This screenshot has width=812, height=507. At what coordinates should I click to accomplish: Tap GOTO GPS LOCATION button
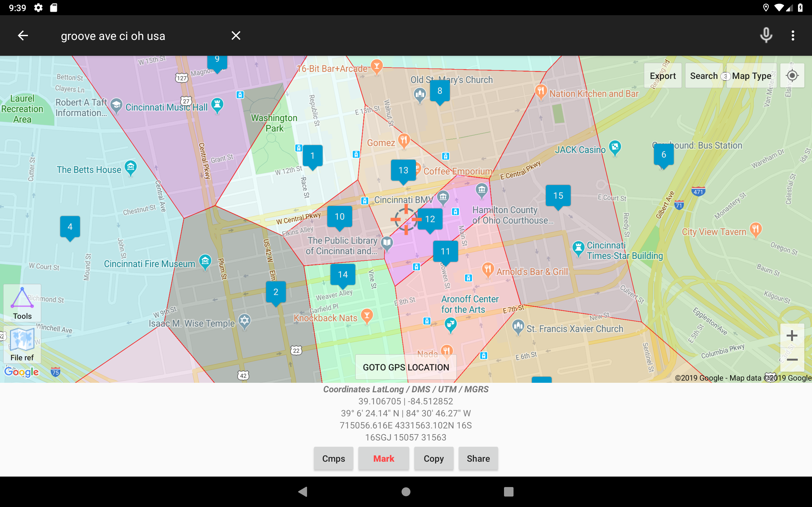tap(406, 367)
